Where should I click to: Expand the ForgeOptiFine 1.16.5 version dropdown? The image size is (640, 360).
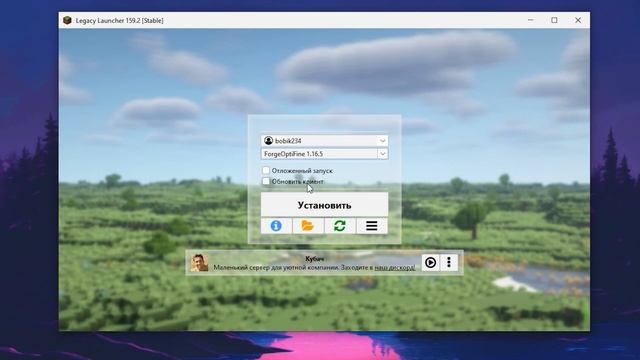382,154
